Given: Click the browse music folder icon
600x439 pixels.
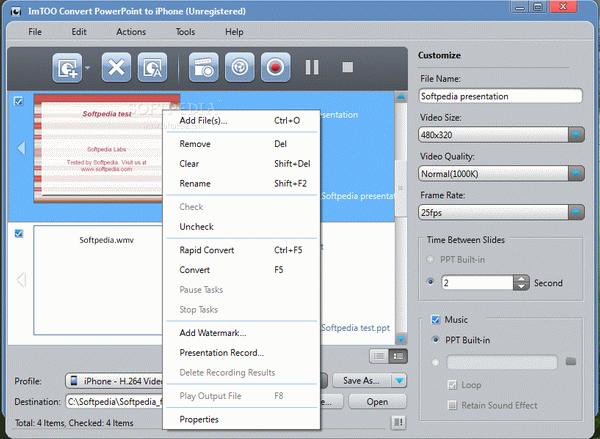Looking at the screenshot, I should [x=571, y=361].
